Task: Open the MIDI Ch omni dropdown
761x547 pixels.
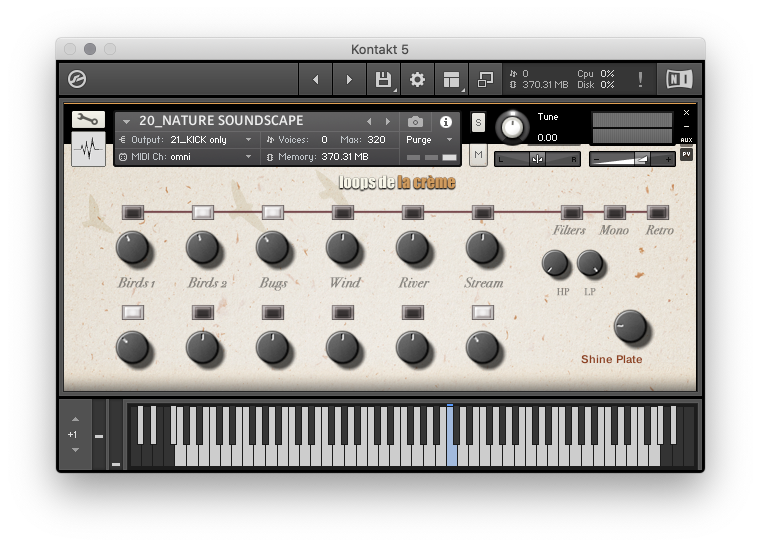Action: point(186,157)
